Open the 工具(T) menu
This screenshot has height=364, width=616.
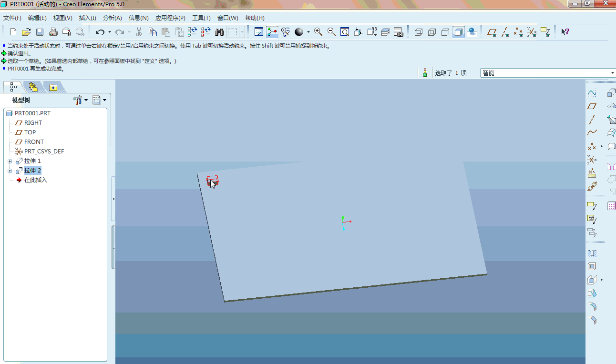(x=201, y=18)
